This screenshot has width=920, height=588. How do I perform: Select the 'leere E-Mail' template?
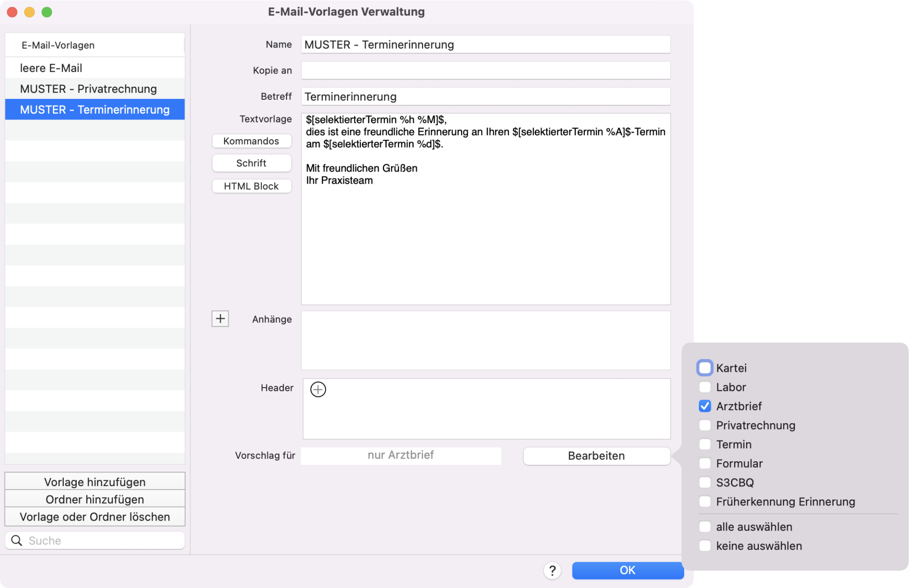[x=95, y=68]
